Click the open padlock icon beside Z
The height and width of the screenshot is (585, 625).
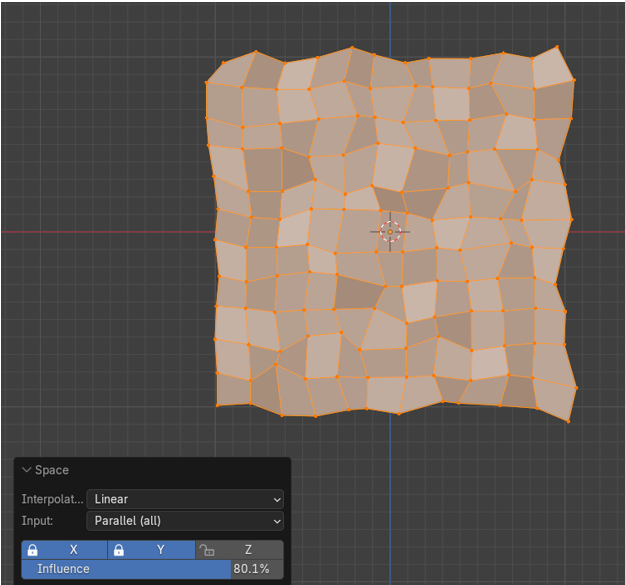[x=207, y=550]
